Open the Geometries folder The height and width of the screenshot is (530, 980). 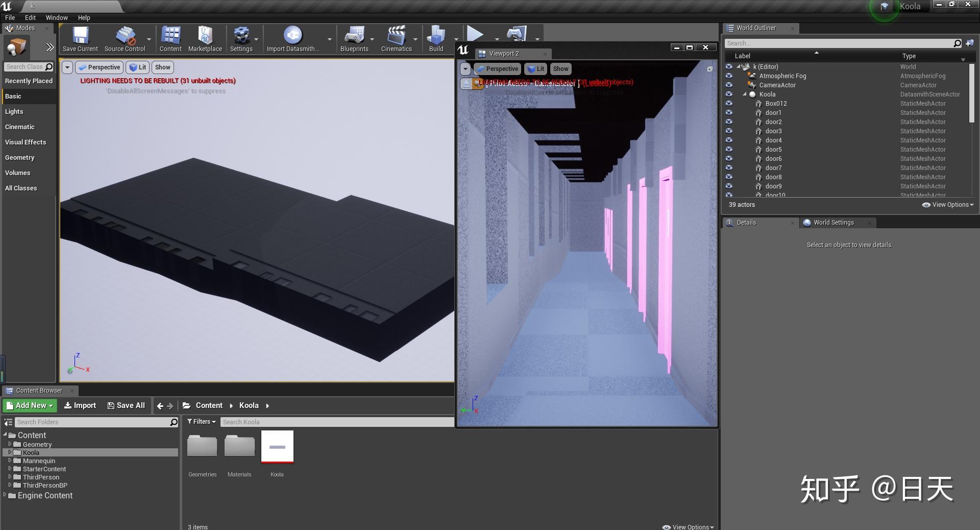202,447
